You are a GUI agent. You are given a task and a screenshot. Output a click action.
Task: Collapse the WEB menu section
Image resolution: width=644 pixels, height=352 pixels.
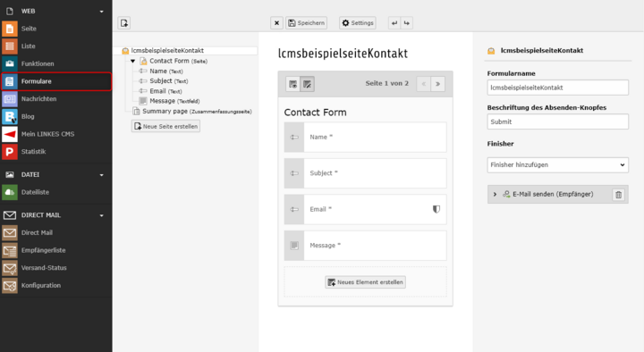click(x=101, y=12)
